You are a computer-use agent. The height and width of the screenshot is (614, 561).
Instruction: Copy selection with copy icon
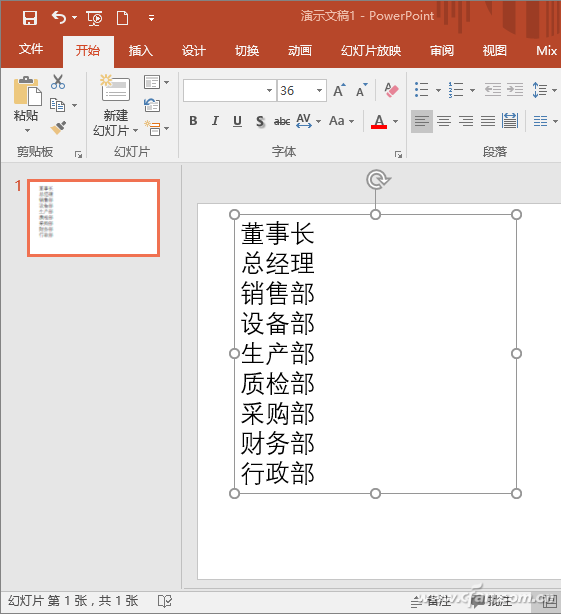tap(57, 105)
